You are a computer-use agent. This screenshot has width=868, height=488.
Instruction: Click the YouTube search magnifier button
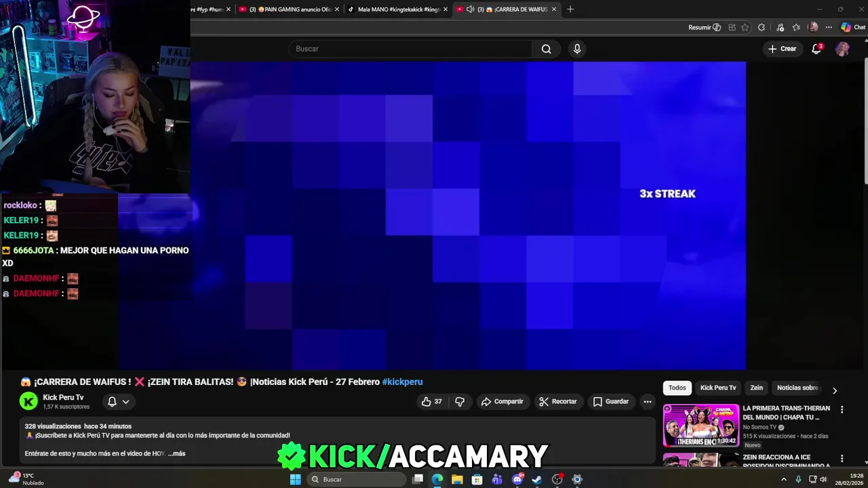pyautogui.click(x=546, y=49)
